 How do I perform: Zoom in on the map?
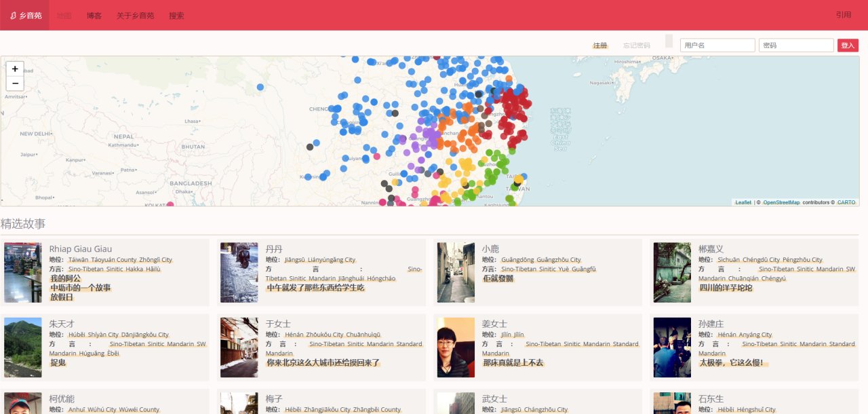pyautogui.click(x=15, y=69)
